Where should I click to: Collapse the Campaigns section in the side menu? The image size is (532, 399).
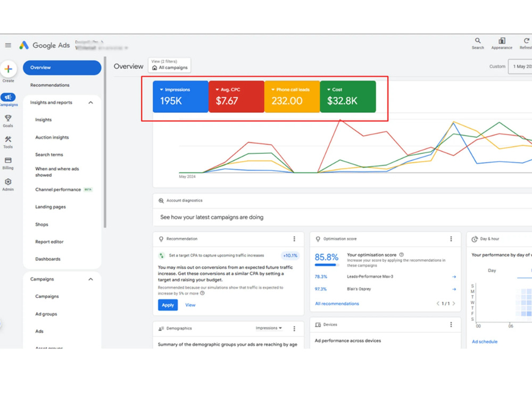(90, 279)
